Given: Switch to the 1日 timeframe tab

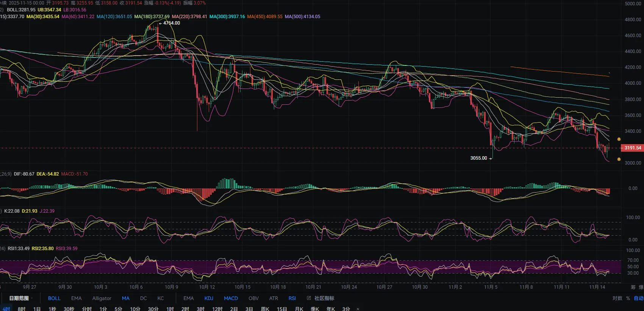Looking at the screenshot, I should (37, 309).
